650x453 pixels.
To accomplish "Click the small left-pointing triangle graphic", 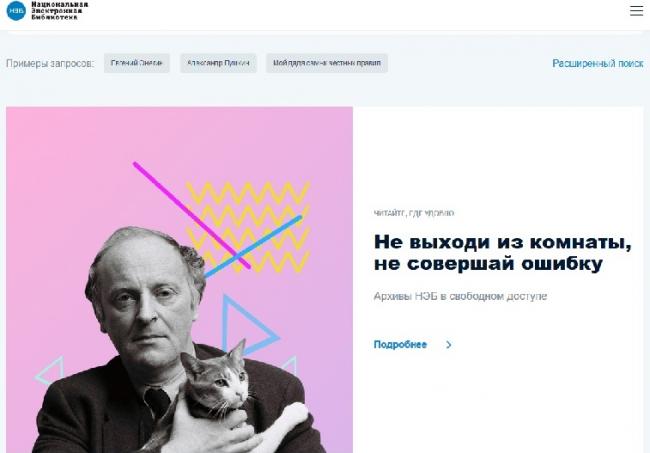I will (50, 371).
